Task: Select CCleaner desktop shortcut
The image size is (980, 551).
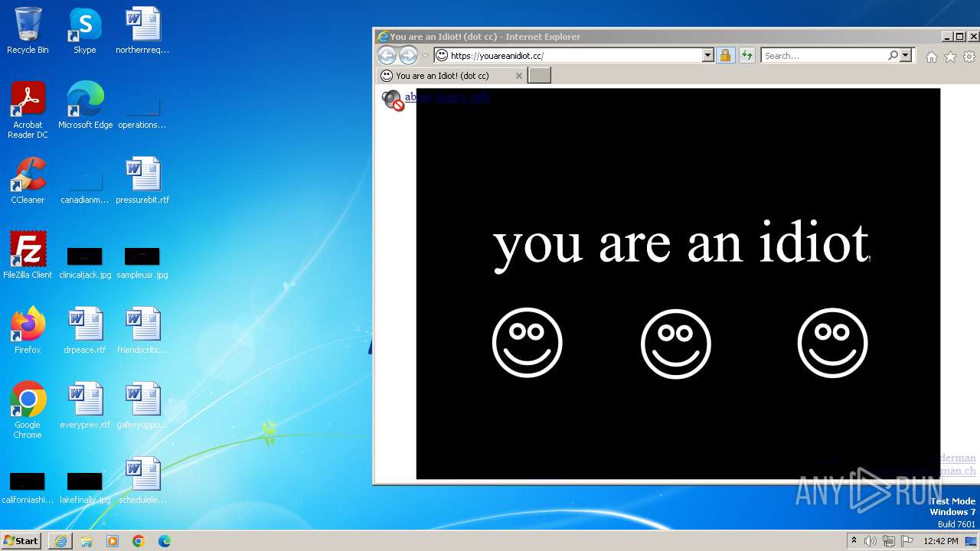Action: pyautogui.click(x=28, y=181)
